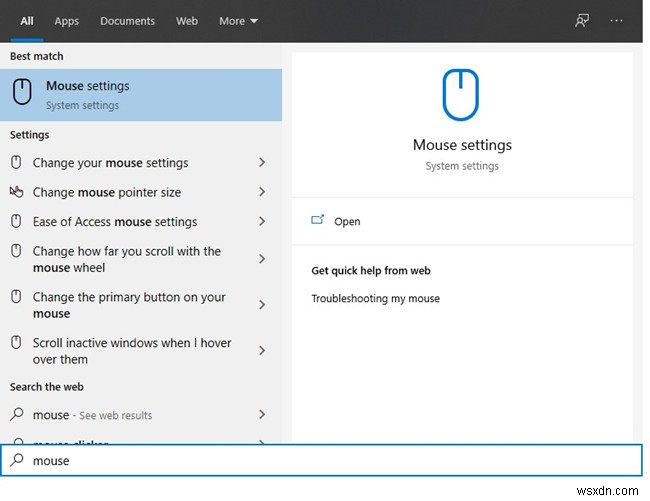The width and height of the screenshot is (650, 501).
Task: Click the search input field containing mouse
Action: pos(330,461)
